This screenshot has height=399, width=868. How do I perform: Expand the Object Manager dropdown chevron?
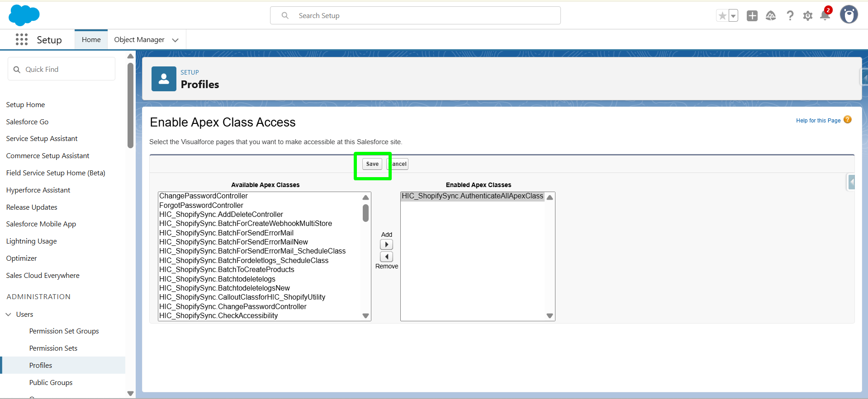tap(175, 40)
